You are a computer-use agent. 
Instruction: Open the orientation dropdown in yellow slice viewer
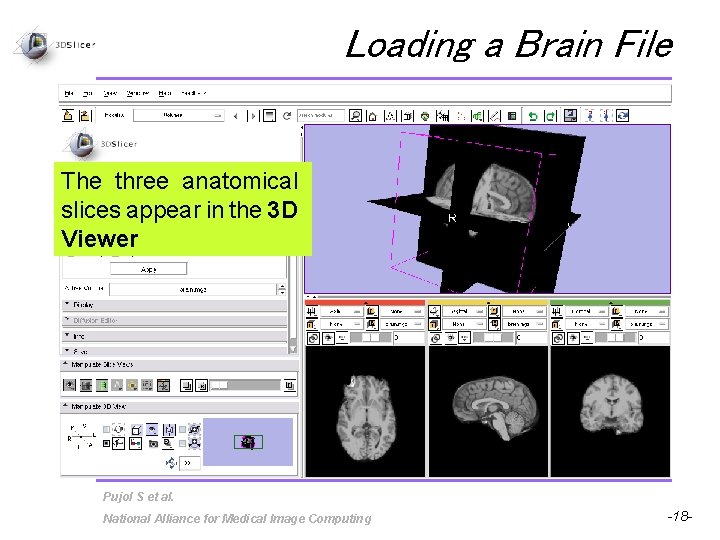[x=464, y=311]
